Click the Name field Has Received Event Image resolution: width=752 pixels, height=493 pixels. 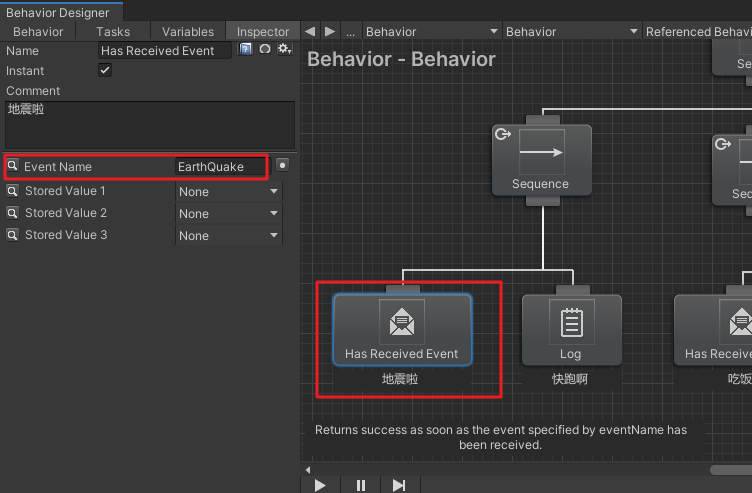[x=164, y=50]
